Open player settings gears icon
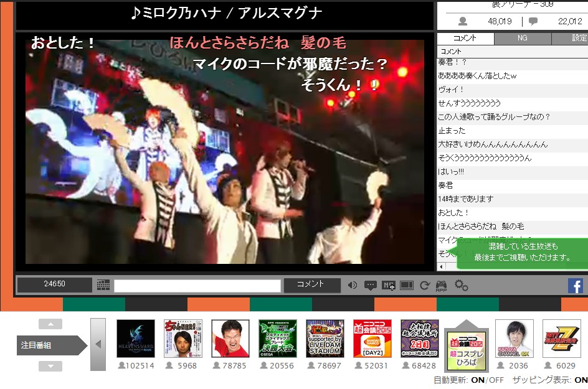The image size is (588, 389). pos(461,286)
